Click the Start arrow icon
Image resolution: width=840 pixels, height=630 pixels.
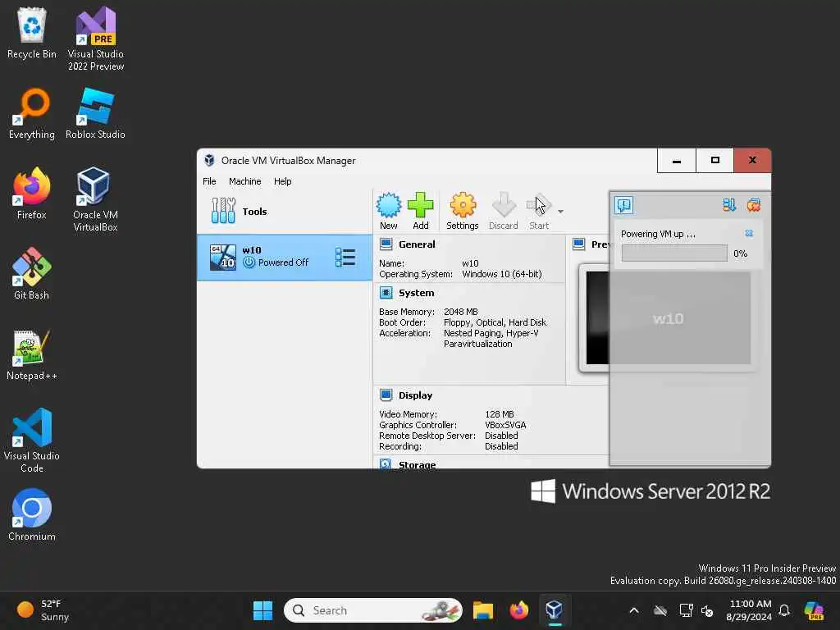click(539, 205)
